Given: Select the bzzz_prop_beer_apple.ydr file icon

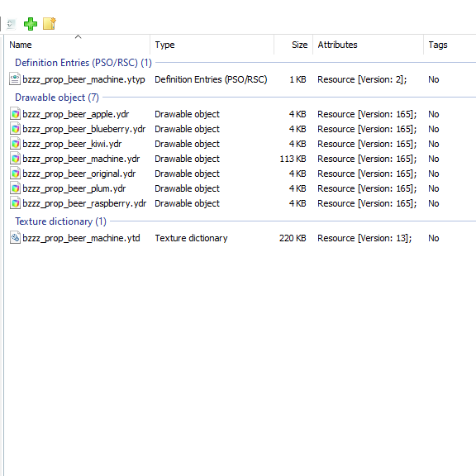Looking at the screenshot, I should coord(15,114).
